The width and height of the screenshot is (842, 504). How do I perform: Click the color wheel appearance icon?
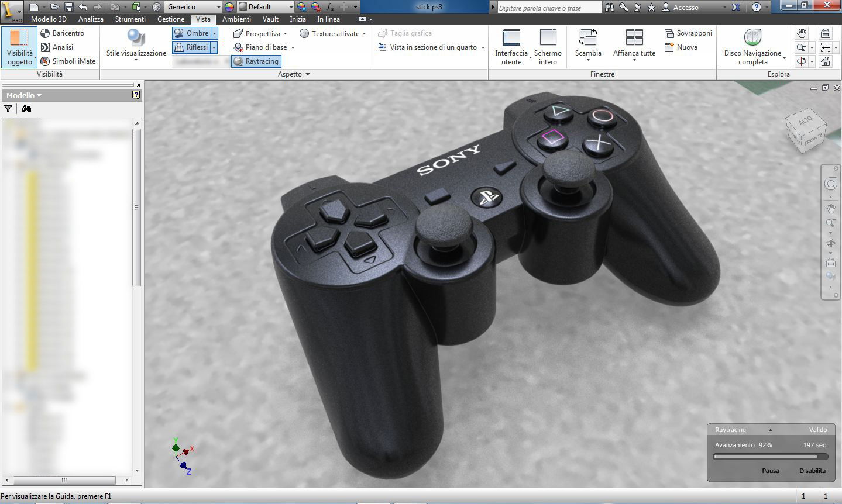229,7
